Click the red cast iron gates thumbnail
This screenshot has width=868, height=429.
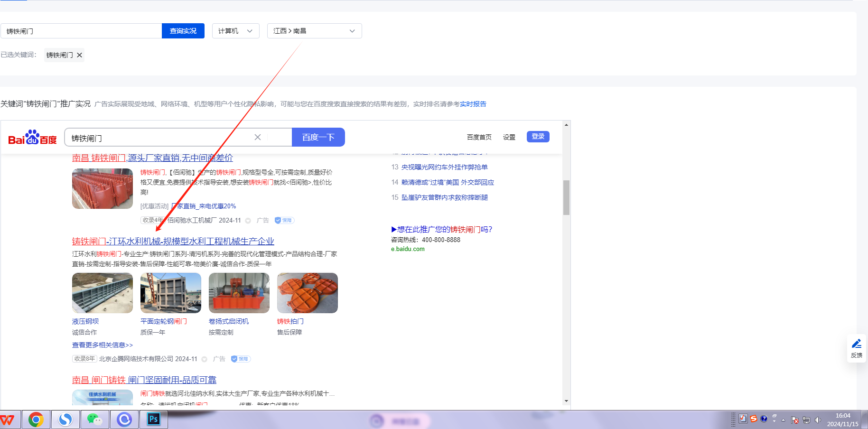(x=103, y=188)
